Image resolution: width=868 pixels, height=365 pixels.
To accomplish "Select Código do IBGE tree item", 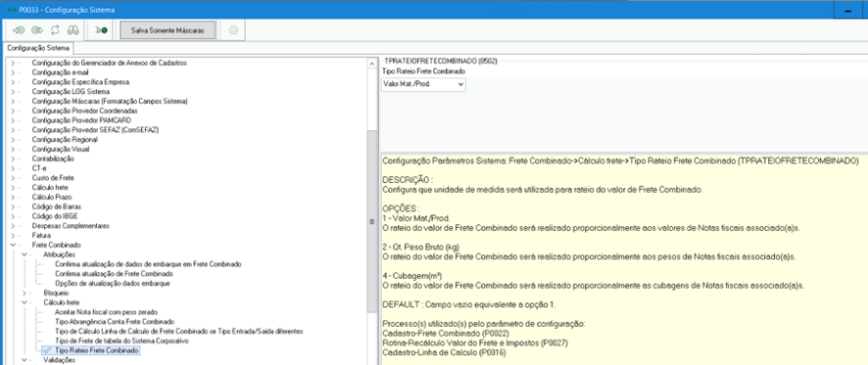I will (54, 215).
